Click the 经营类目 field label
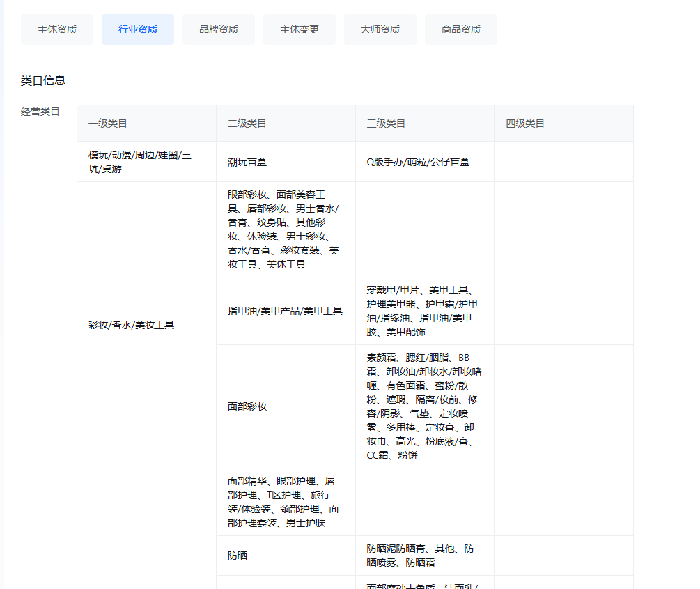The image size is (700, 589). point(40,112)
